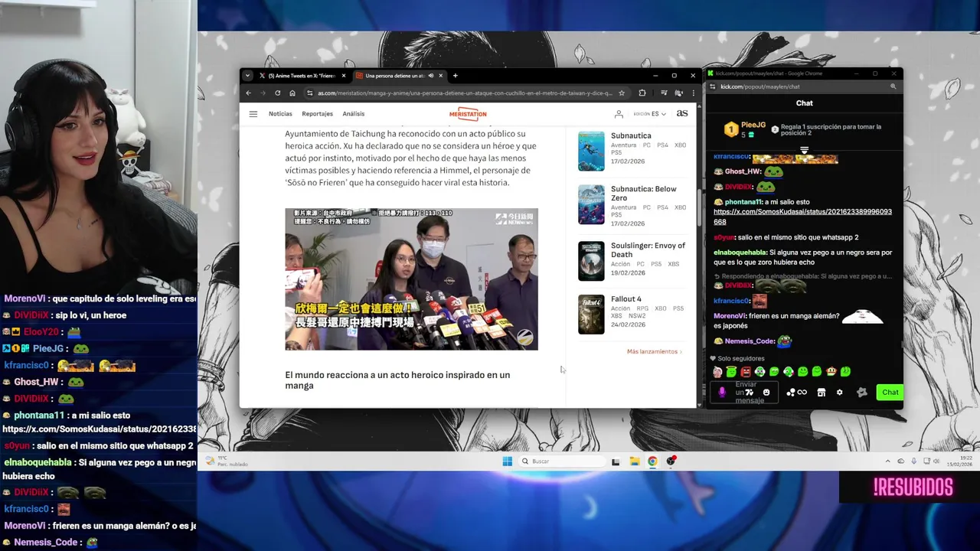Go forward in browser history

(263, 93)
